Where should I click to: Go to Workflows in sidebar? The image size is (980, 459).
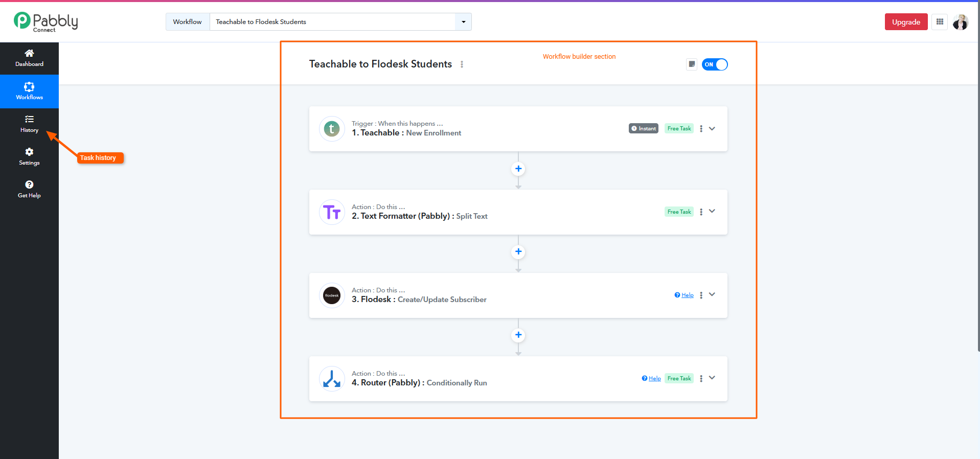tap(29, 91)
